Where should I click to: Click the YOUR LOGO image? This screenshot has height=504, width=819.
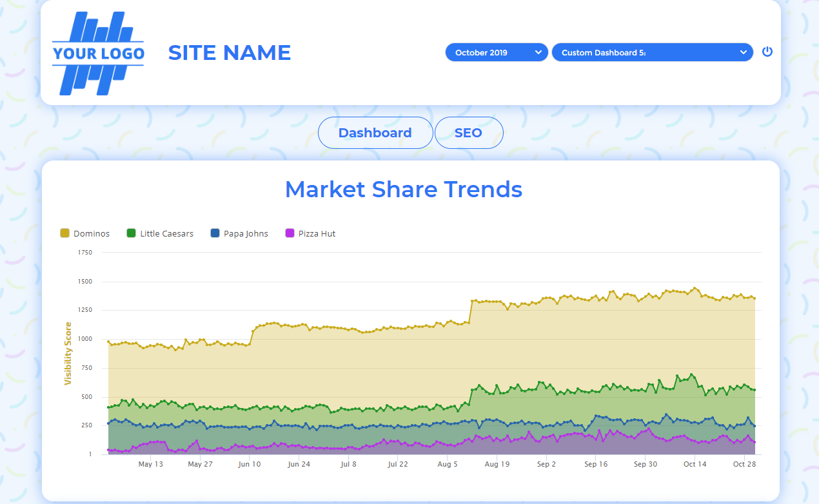99,53
